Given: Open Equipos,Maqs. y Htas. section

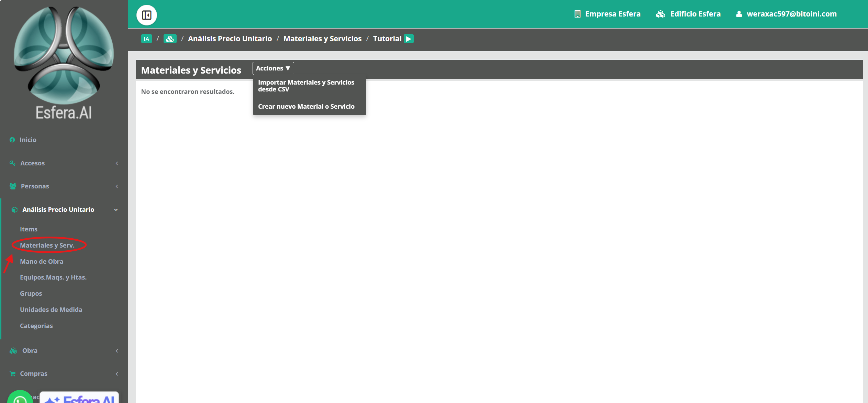Looking at the screenshot, I should [x=53, y=277].
